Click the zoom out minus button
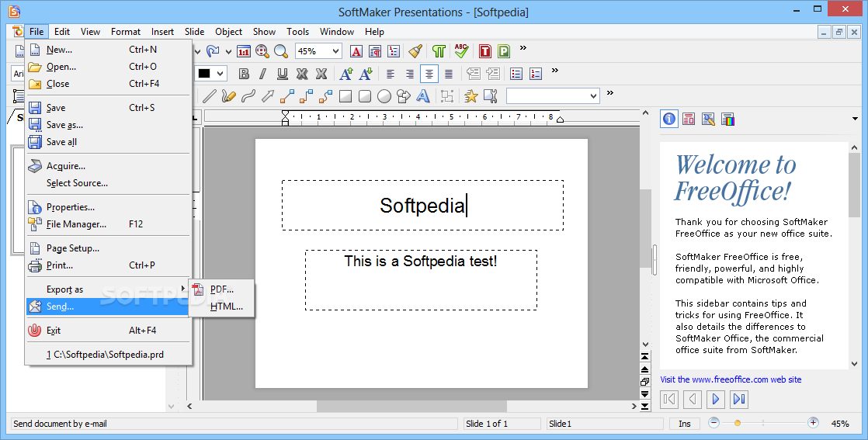The height and width of the screenshot is (440, 868). click(x=714, y=423)
